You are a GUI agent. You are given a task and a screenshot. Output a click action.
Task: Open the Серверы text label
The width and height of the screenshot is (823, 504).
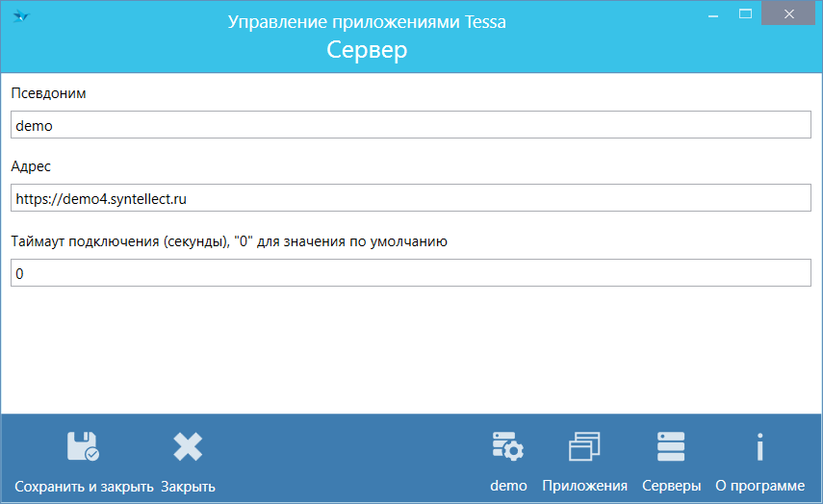671,486
